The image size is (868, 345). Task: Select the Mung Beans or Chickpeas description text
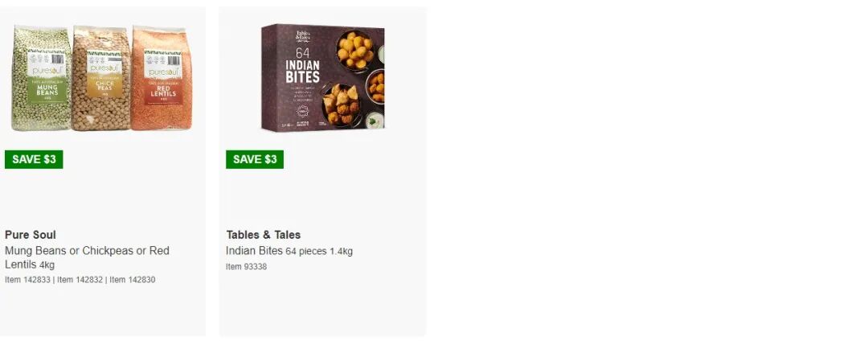[x=87, y=257]
